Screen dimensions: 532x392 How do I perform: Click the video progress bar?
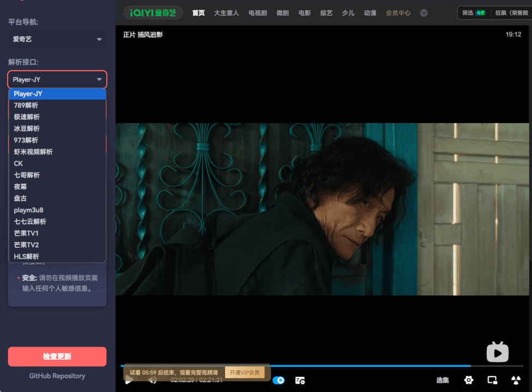pyautogui.click(x=327, y=366)
